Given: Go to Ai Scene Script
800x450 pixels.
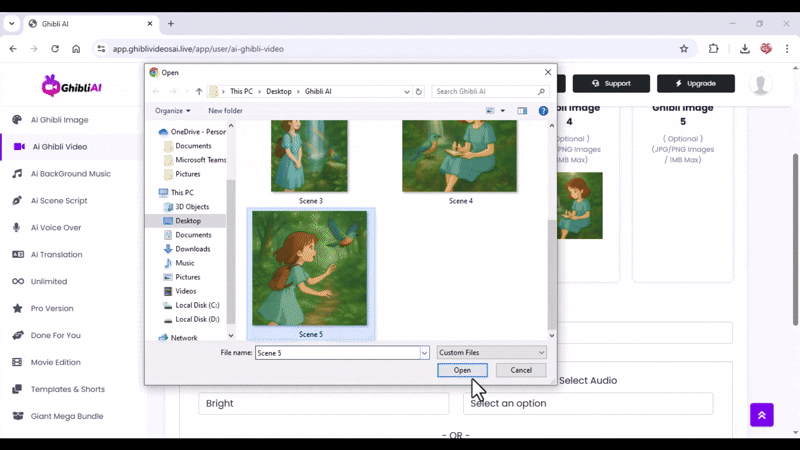Looking at the screenshot, I should (x=59, y=201).
